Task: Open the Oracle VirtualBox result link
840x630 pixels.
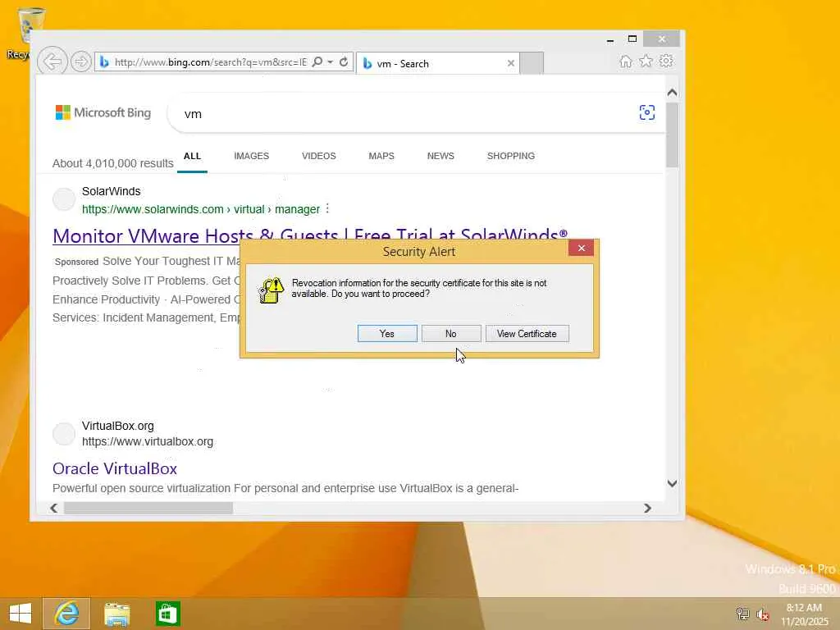Action: click(115, 468)
